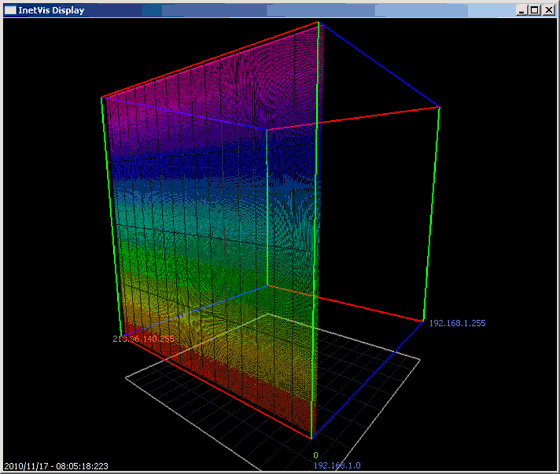Close the InetVis Display window
560x474 pixels.
click(548, 10)
